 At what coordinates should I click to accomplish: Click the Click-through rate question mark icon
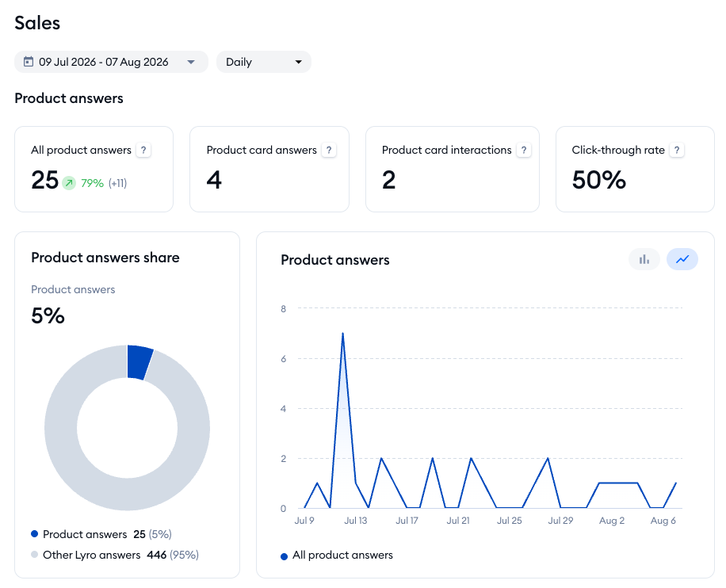(x=677, y=150)
